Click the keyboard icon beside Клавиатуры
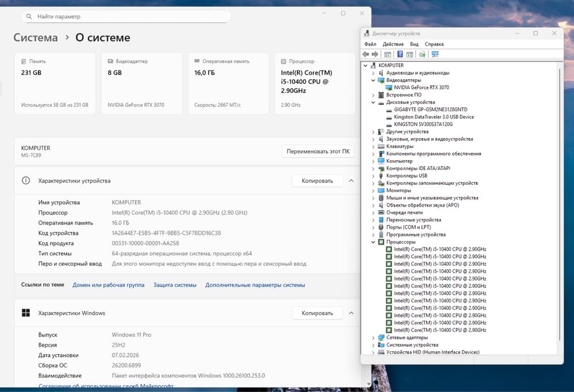This screenshot has width=574, height=392. 381,146
